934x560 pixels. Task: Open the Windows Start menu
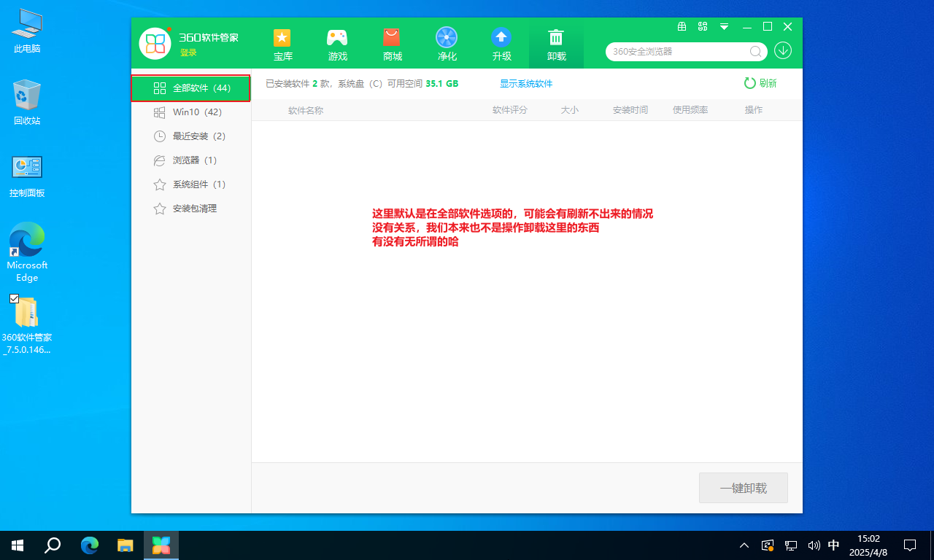(18, 545)
